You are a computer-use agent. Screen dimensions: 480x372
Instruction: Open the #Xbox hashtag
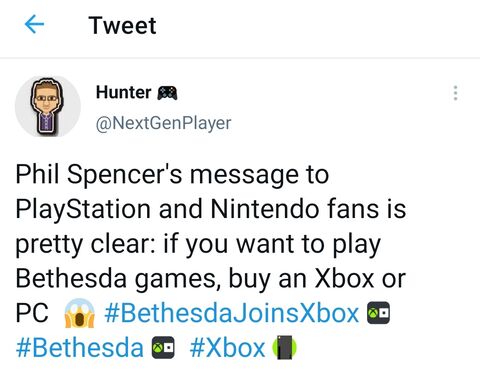pos(227,348)
